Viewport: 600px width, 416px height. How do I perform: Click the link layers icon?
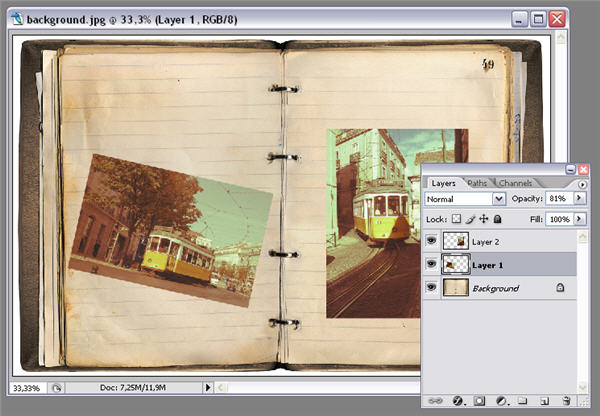434,400
